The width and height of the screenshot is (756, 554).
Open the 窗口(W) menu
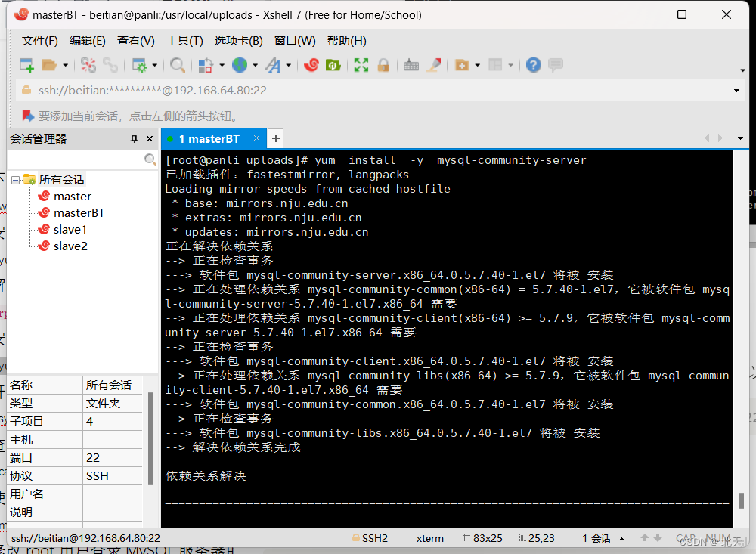pos(295,41)
